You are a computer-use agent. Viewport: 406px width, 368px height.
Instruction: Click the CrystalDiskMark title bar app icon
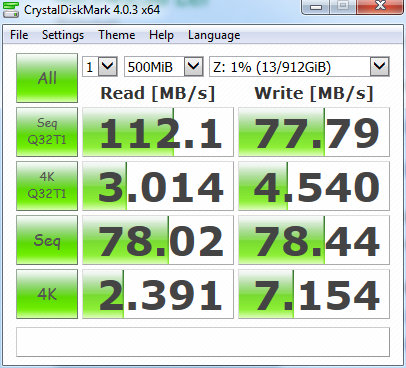[x=10, y=9]
